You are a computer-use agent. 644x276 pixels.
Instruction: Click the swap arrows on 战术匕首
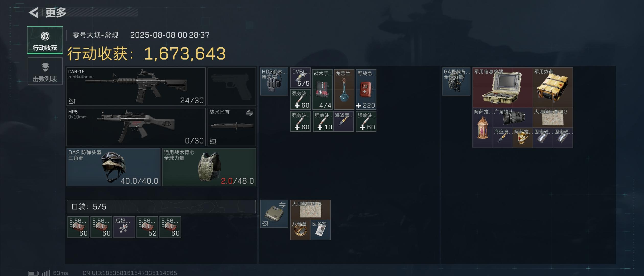point(249,113)
